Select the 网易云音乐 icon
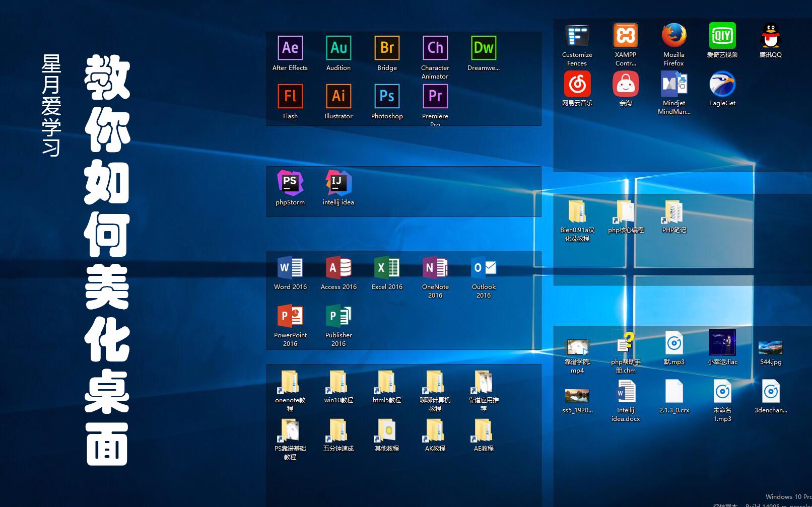Viewport: 812px width, 507px height. (x=577, y=84)
